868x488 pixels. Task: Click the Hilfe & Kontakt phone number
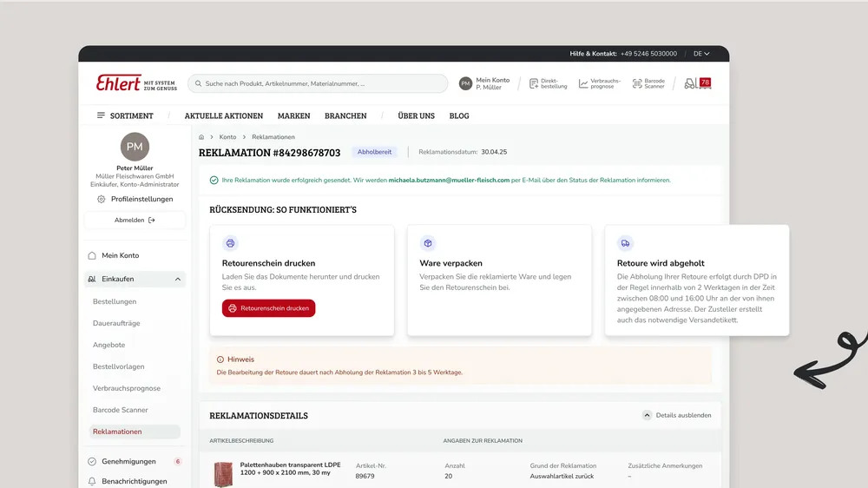(x=648, y=54)
